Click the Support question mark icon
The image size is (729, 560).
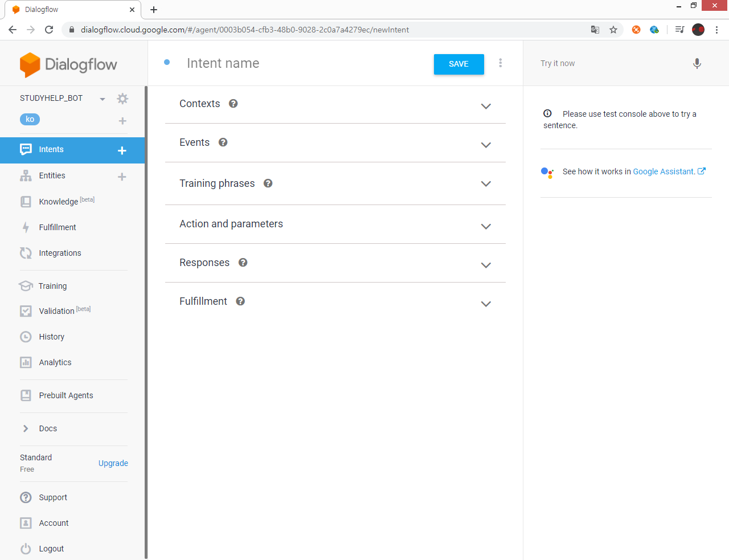tap(26, 497)
